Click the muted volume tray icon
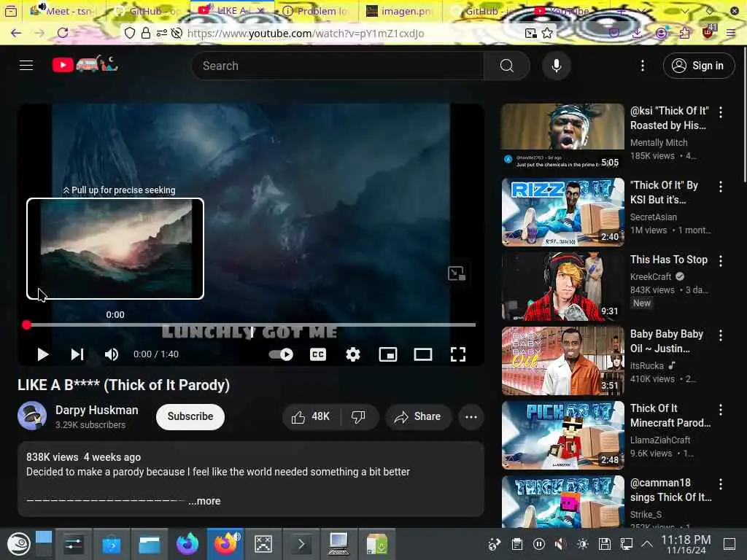 561,544
